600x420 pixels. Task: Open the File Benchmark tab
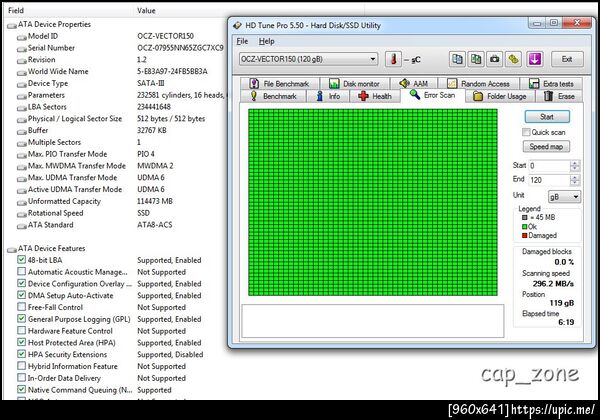279,83
